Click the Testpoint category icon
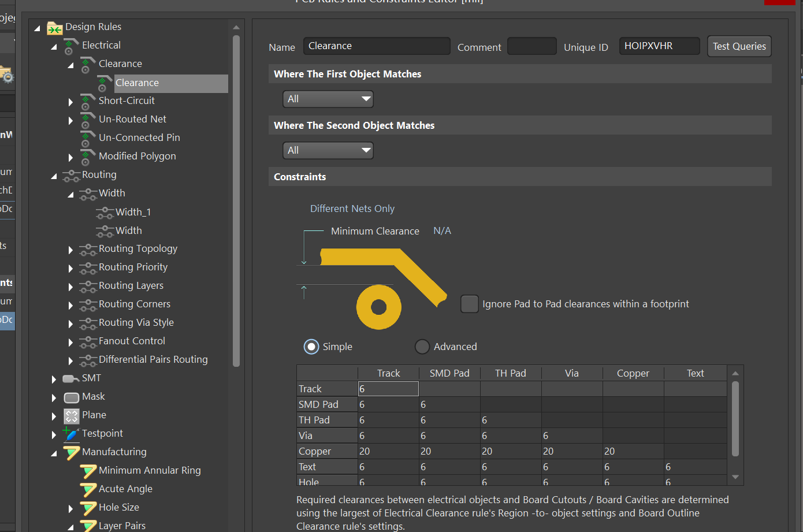This screenshot has width=803, height=532. coord(71,433)
